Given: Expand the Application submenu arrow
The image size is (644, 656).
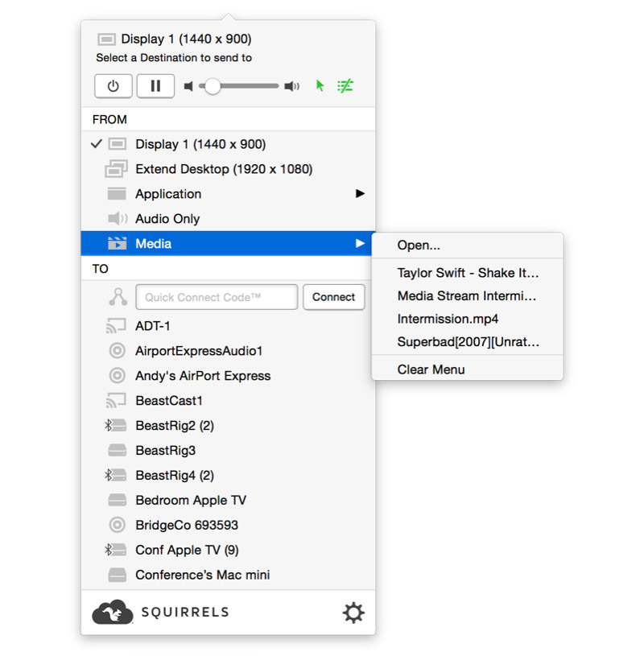Looking at the screenshot, I should click(360, 194).
